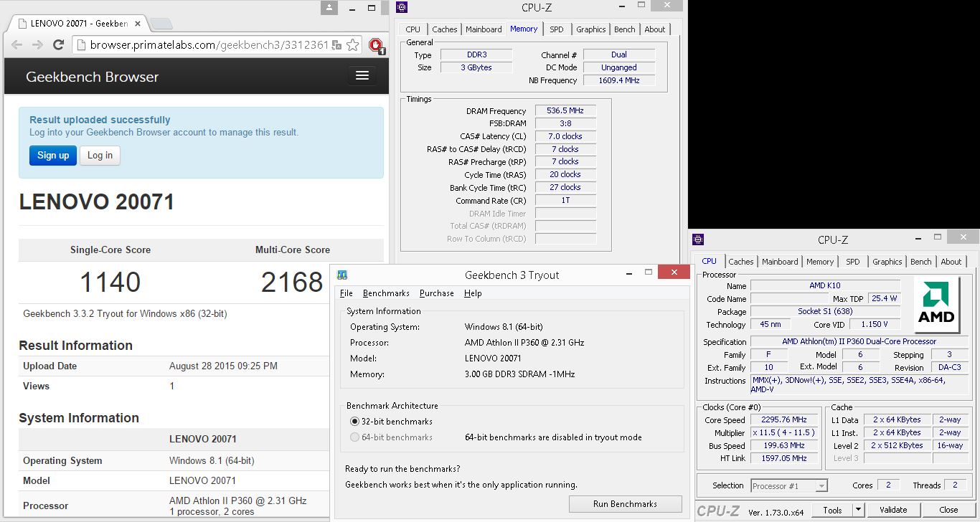This screenshot has width=980, height=522.
Task: Open Bench tab in the Memory timings CPU-Z window
Action: (x=625, y=29)
